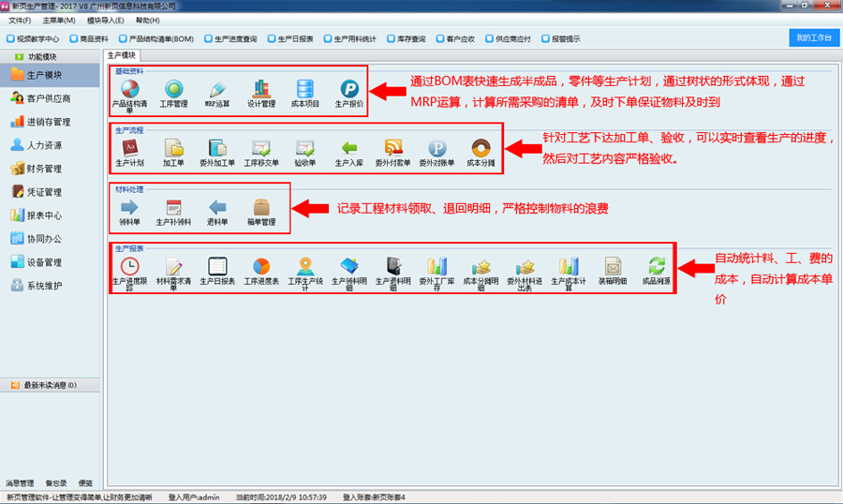Expand the 进销存管理 sidebar module
The image size is (843, 504).
48,122
